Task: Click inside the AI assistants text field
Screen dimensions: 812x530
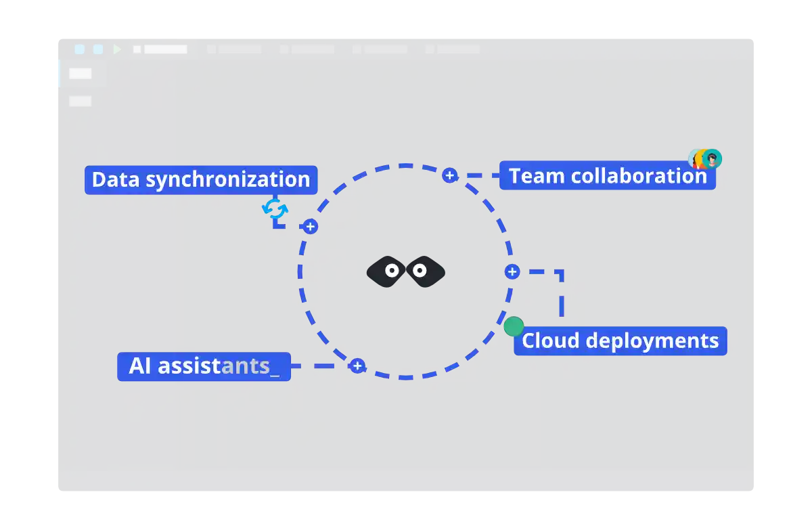Action: (203, 366)
